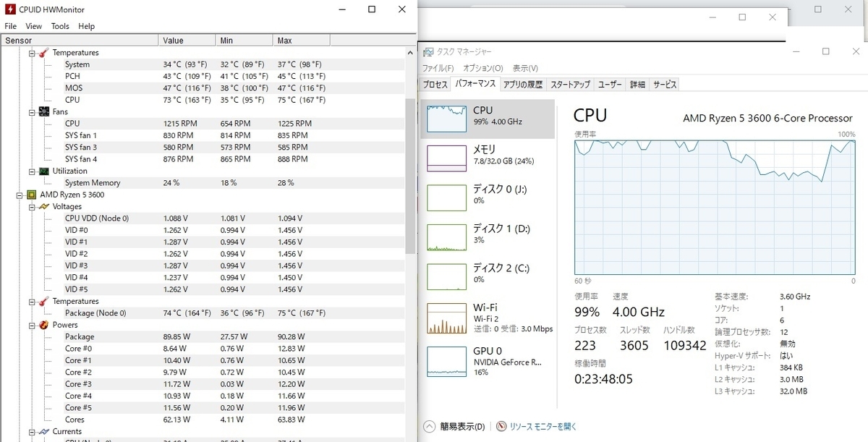The height and width of the screenshot is (442, 868).
Task: Maximize the HWMonitor window
Action: coord(371,9)
